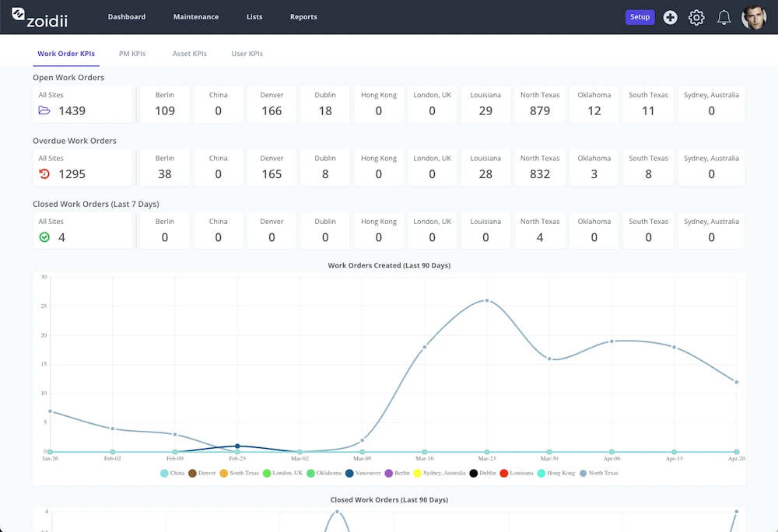Screen dimensions: 778x532
Task: Switch to the PM KPIs tab
Action: click(132, 54)
